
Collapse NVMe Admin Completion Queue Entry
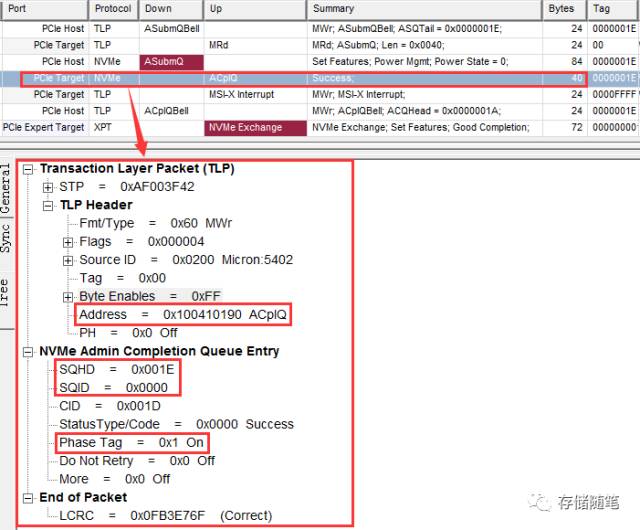(28, 352)
